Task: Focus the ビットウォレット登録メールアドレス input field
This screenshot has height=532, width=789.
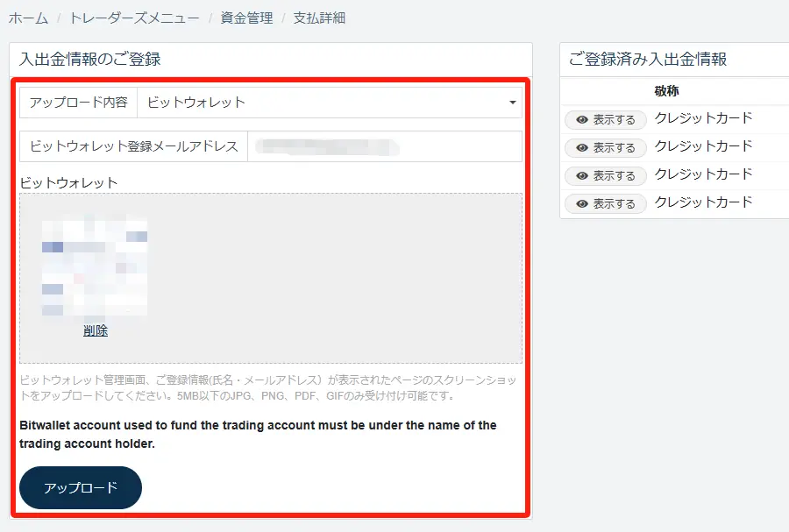Action: pyautogui.click(x=384, y=146)
